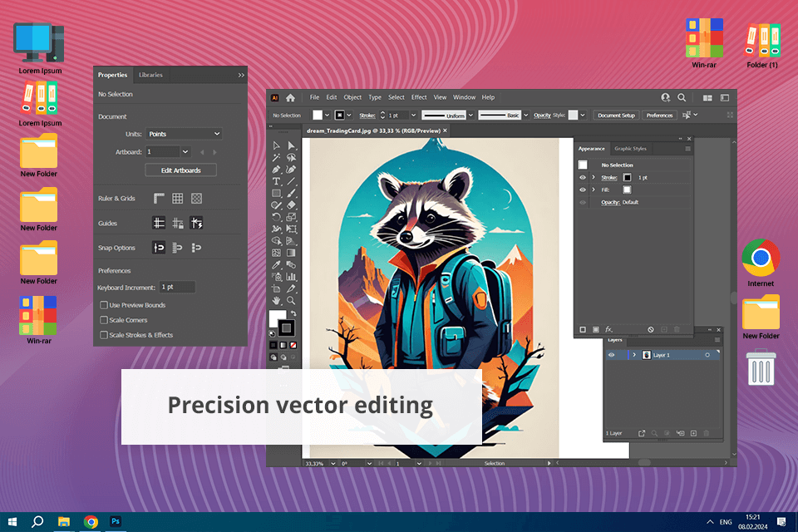Click the Edit Artboards button
The height and width of the screenshot is (532, 798).
(x=180, y=170)
